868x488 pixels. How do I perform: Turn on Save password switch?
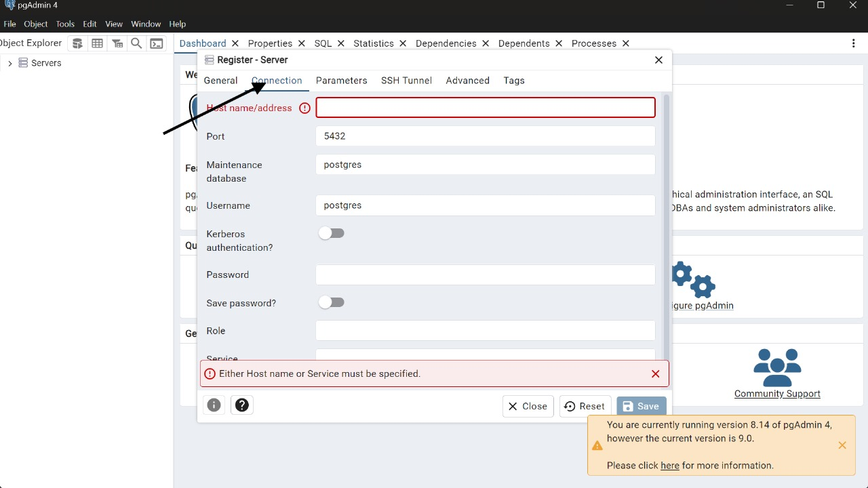pos(332,302)
